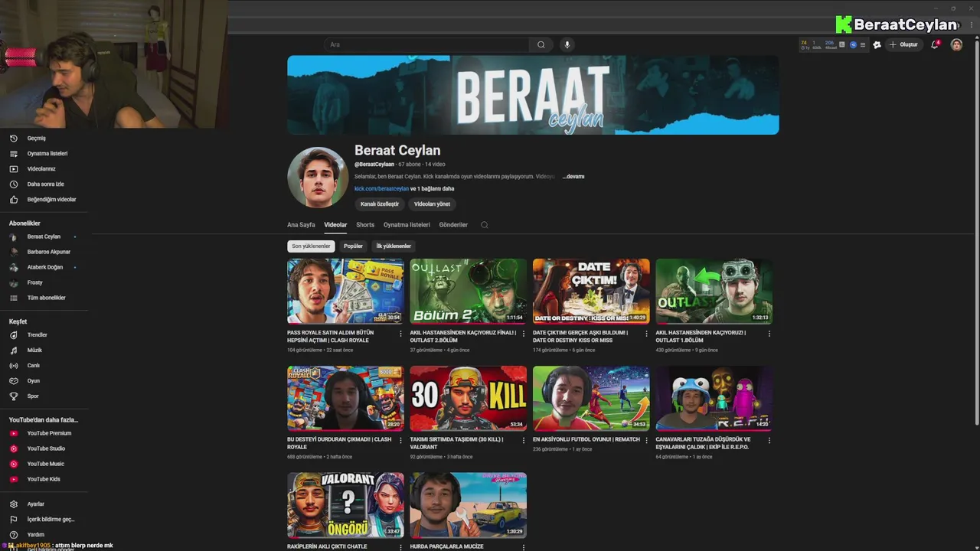Filter by Popüler chip
The width and height of the screenshot is (980, 551).
[x=353, y=246]
